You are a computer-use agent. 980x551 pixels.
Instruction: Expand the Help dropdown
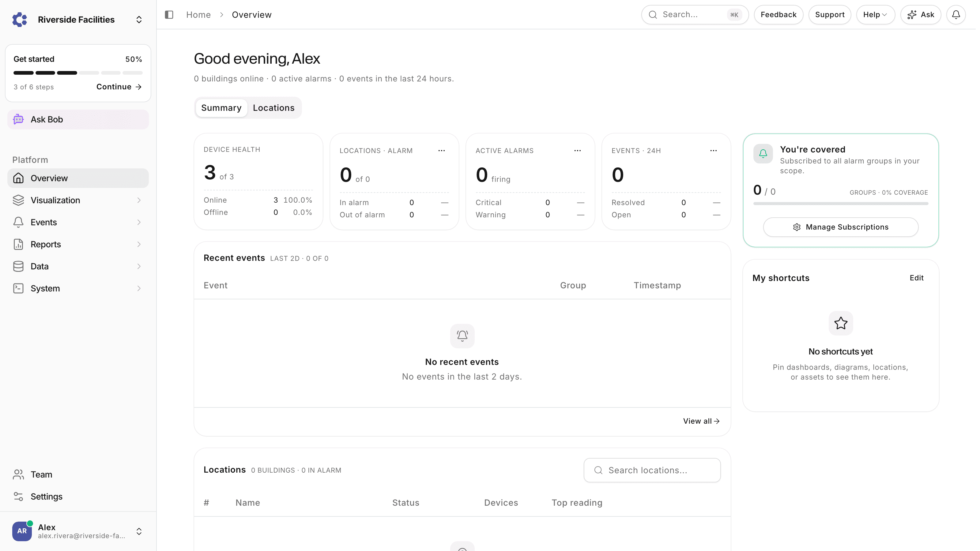[x=875, y=14]
